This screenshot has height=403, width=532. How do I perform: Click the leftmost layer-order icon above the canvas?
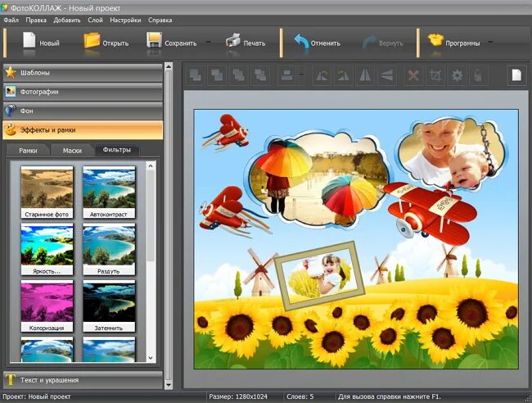pos(196,75)
